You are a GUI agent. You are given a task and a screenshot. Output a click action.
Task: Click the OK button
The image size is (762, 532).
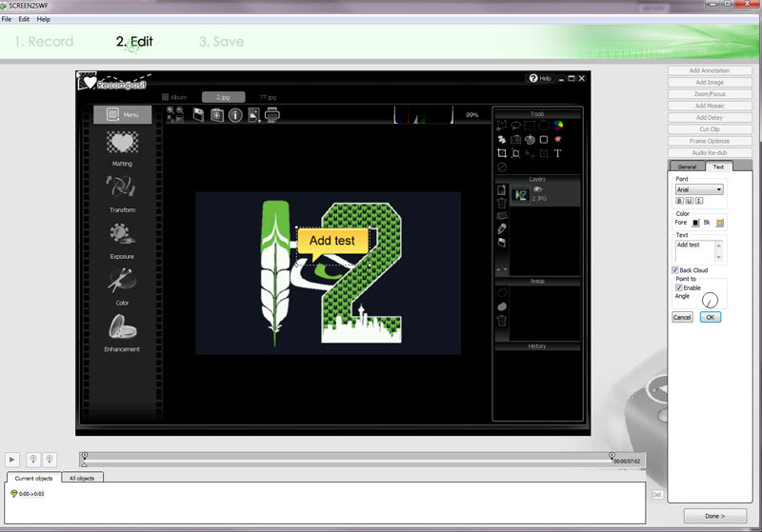pos(711,318)
